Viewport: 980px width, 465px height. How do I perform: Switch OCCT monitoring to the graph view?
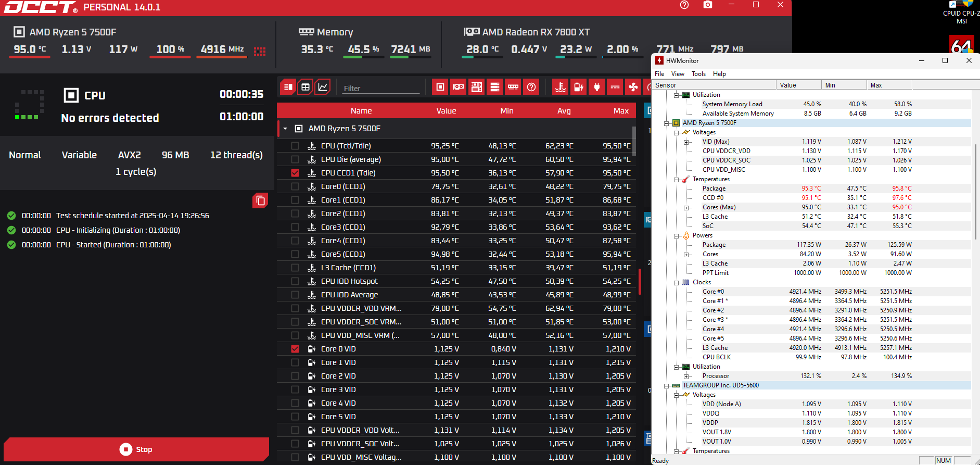tap(323, 87)
